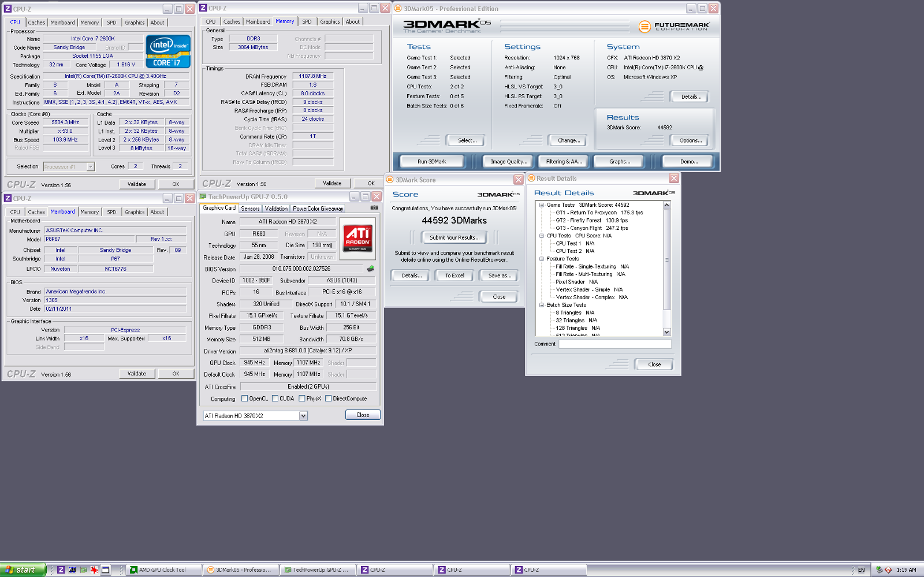Click Validate in CPU-Z window showing Mainboard
This screenshot has width=924, height=577.
[137, 374]
